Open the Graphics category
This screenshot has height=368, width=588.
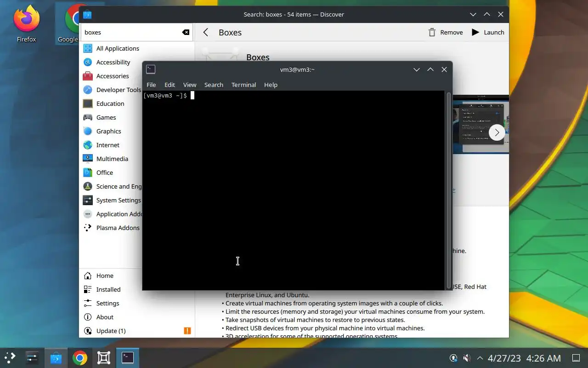(111, 131)
